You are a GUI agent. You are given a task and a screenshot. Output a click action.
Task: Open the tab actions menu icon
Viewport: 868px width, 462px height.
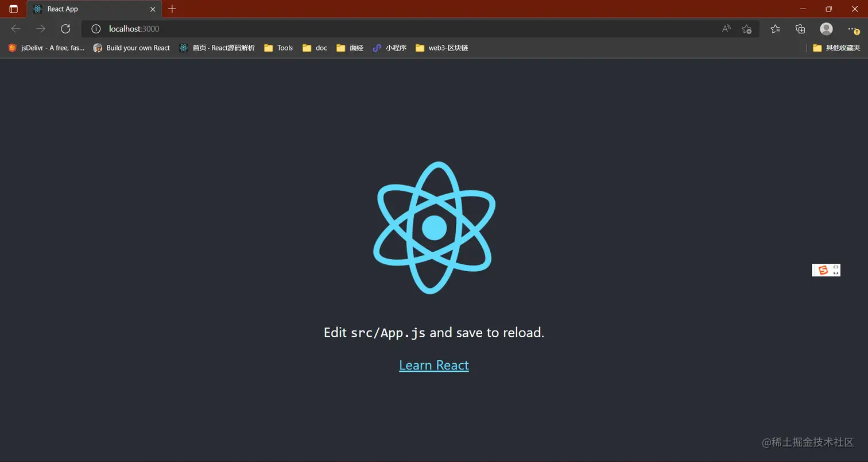pyautogui.click(x=13, y=9)
